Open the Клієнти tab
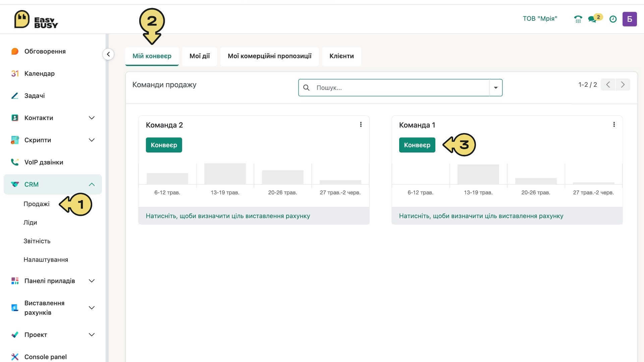The image size is (644, 362). 341,56
